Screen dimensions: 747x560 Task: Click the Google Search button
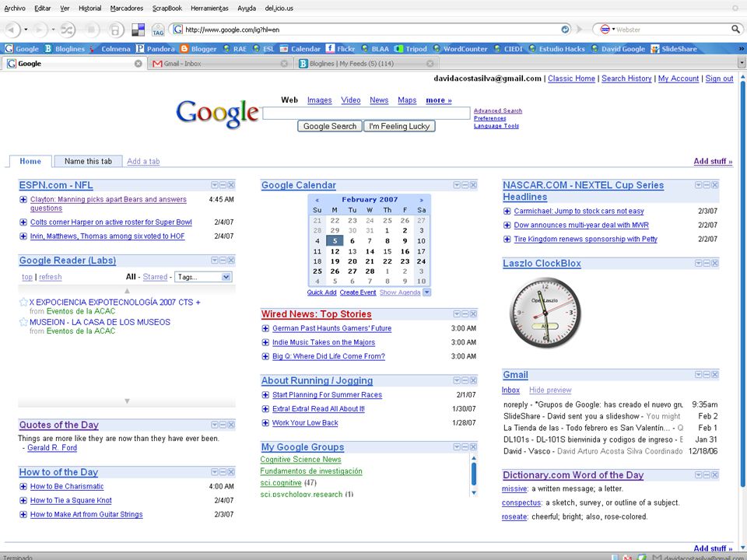point(330,126)
